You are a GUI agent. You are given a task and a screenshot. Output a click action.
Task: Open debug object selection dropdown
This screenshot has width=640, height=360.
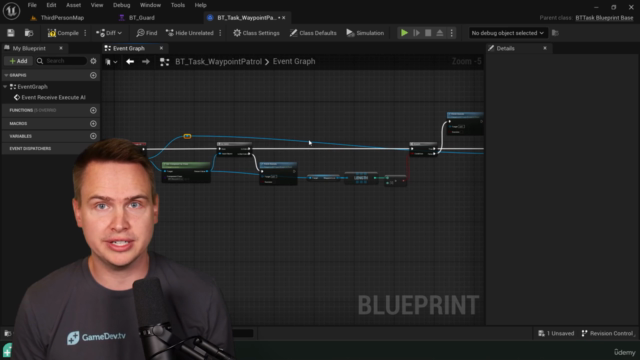coord(507,33)
